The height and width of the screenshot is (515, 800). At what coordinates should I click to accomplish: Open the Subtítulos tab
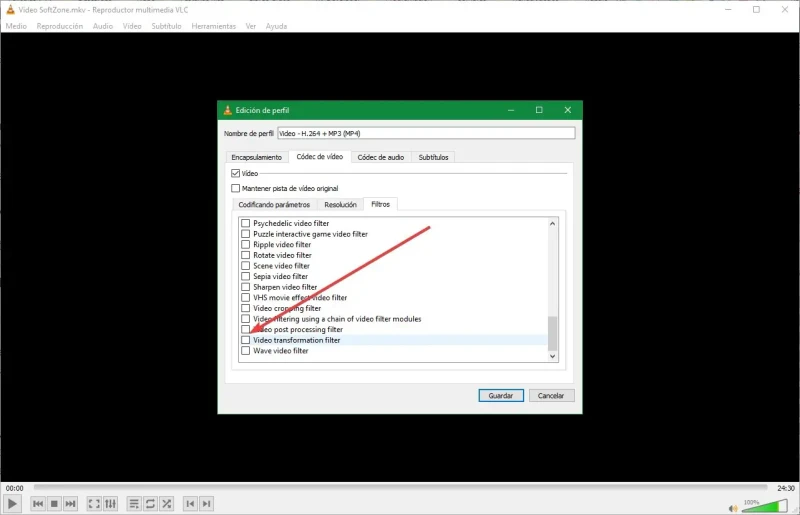433,157
